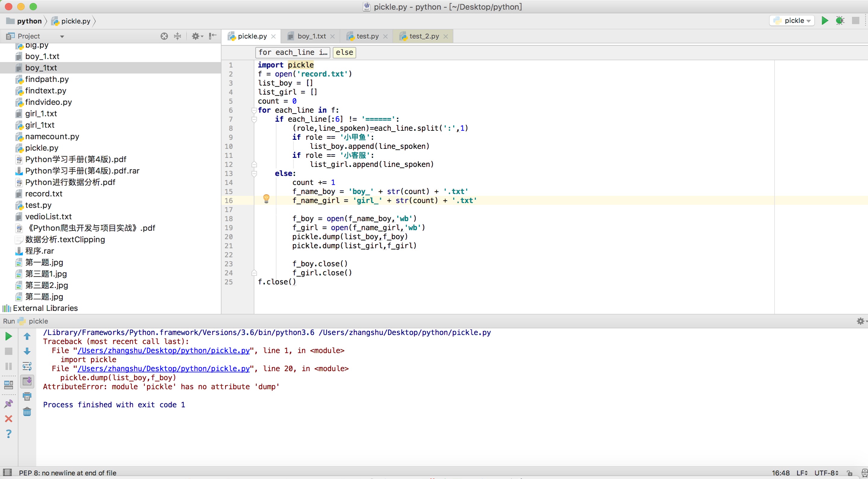Open the Project view dropdown
This screenshot has width=868, height=479.
tap(62, 36)
